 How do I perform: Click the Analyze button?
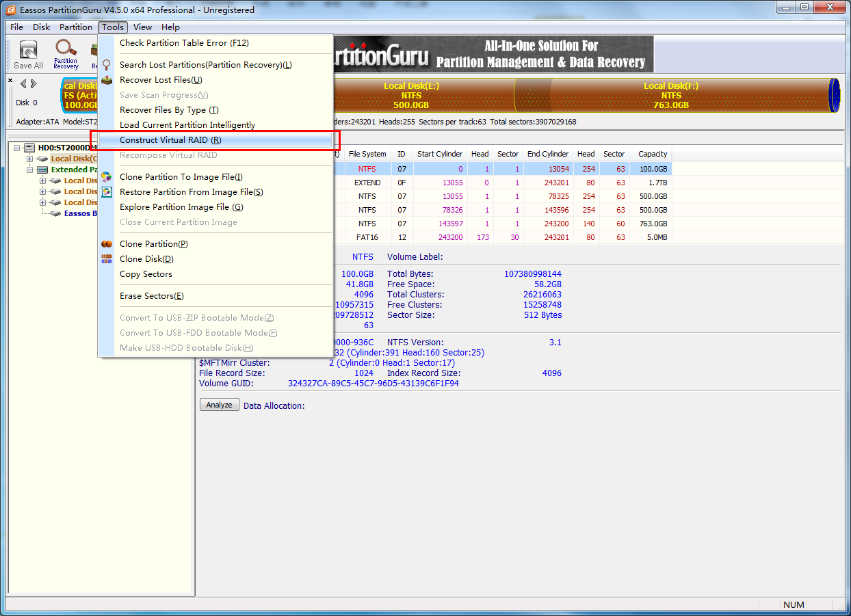click(220, 405)
